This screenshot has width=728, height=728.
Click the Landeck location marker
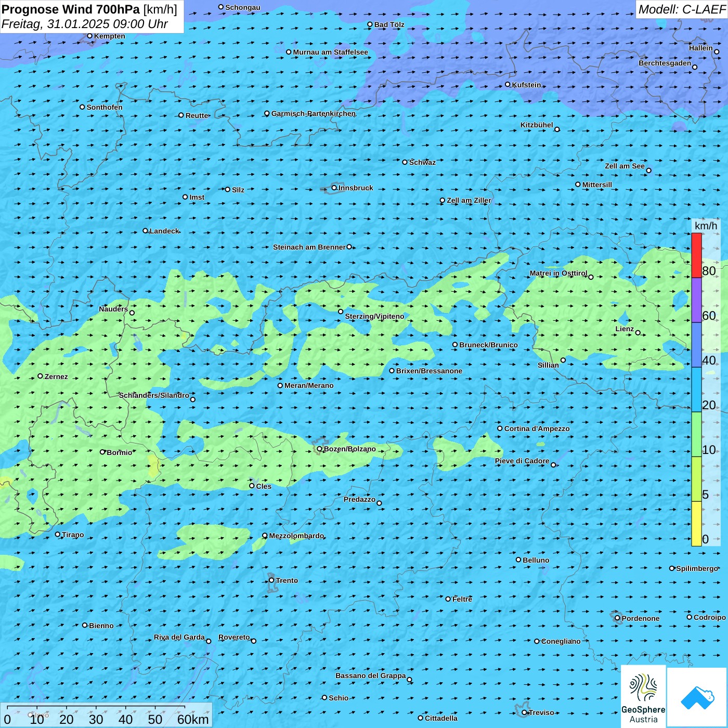point(146,230)
